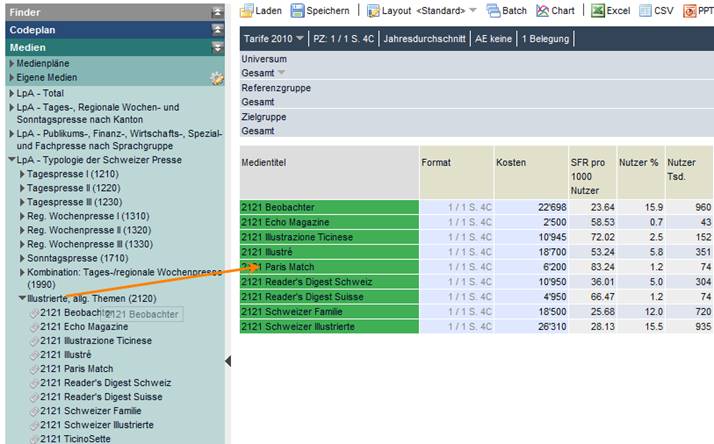714x444 pixels.
Task: Sort by the Medientitel column header
Action: click(329, 172)
